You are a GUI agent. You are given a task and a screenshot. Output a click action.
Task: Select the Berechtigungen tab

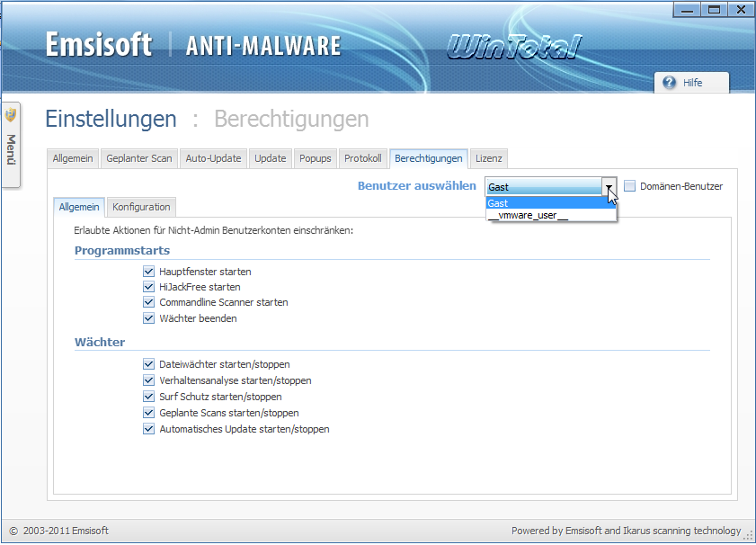tap(428, 158)
